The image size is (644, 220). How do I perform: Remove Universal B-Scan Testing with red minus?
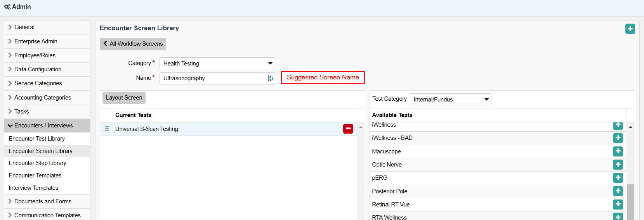click(x=348, y=129)
